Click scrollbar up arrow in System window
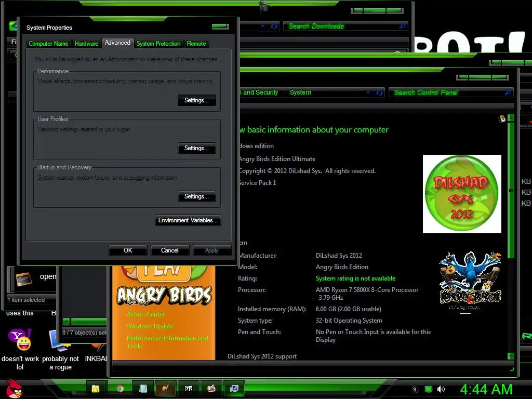 coord(511,118)
